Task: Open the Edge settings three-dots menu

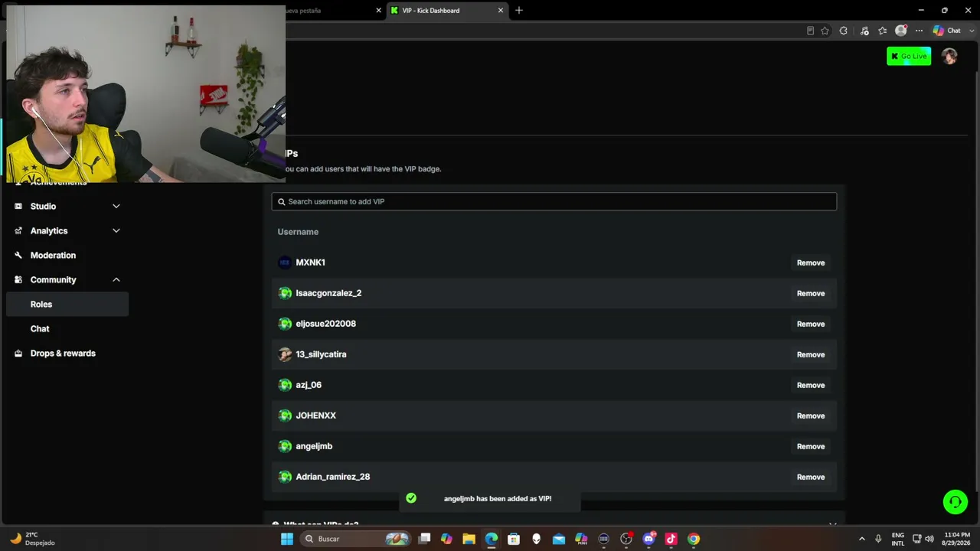Action: pos(919,31)
